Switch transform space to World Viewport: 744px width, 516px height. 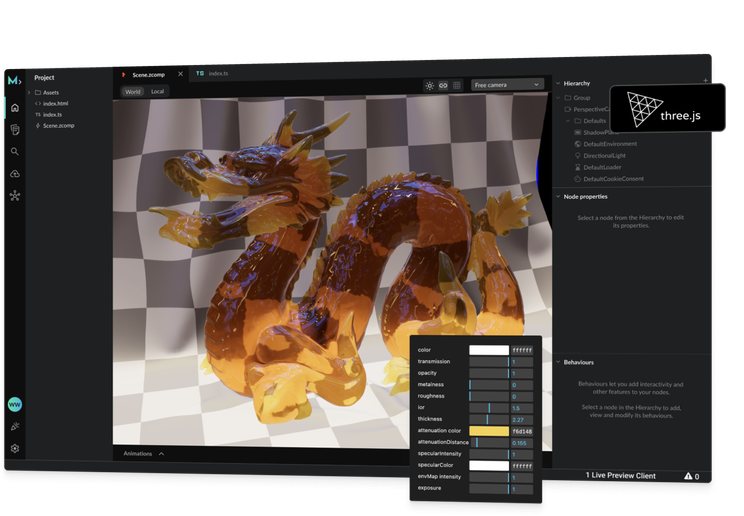point(133,92)
